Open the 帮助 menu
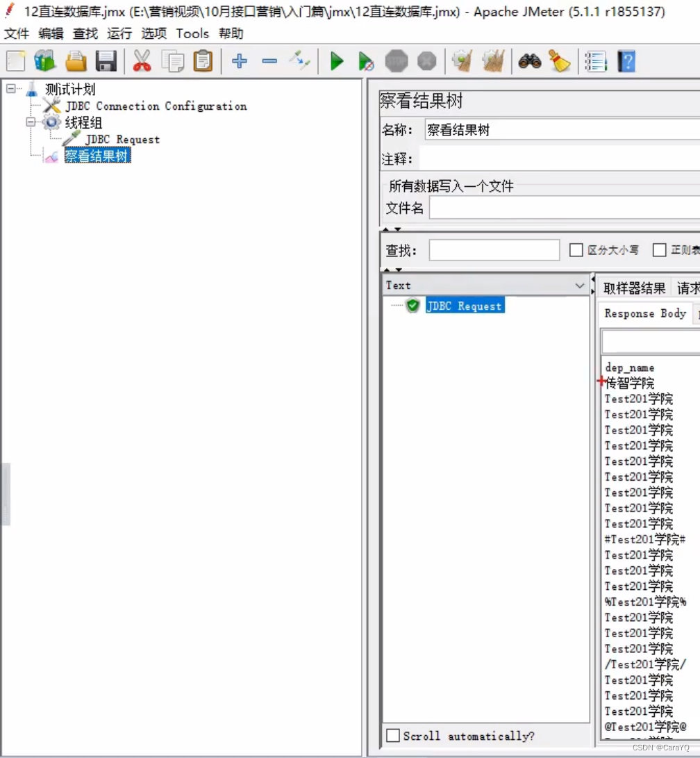 pyautogui.click(x=231, y=33)
